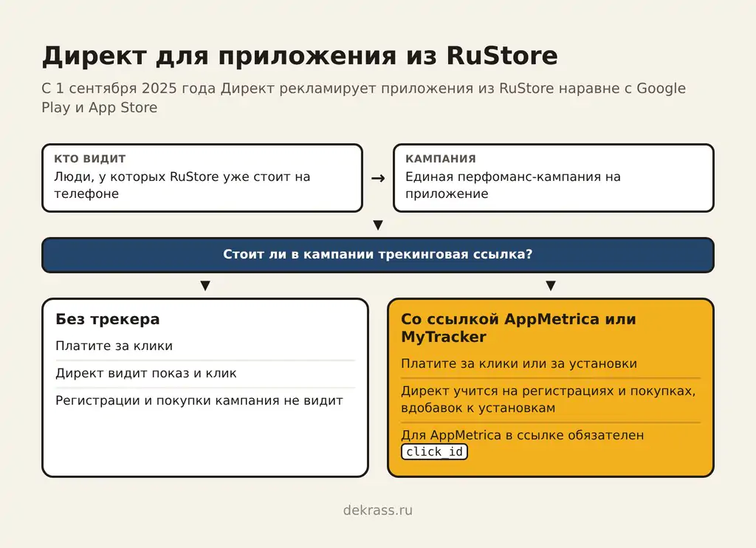Click "Платите за клики или за установки"
The width and height of the screenshot is (756, 548).
click(x=519, y=363)
